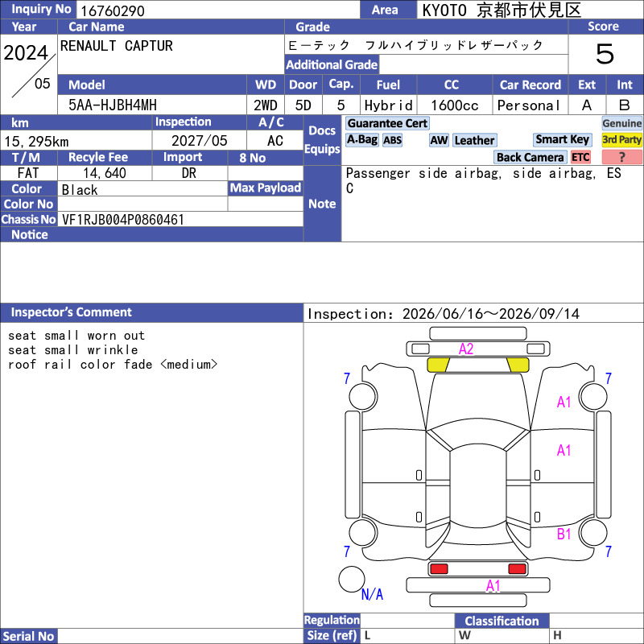Click the pink question mark badge
This screenshot has height=644, width=644.
pyautogui.click(x=621, y=157)
